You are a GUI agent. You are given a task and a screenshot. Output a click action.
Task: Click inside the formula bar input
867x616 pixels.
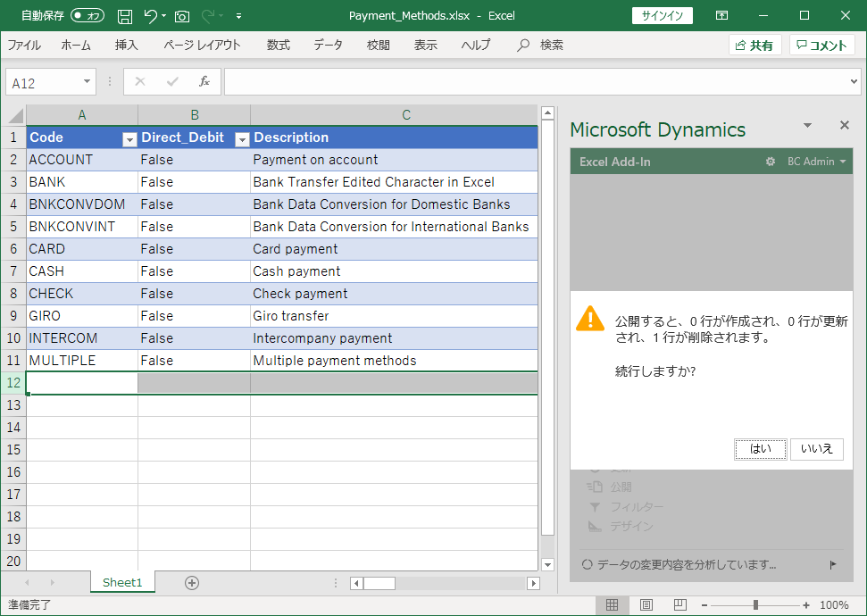[x=535, y=82]
